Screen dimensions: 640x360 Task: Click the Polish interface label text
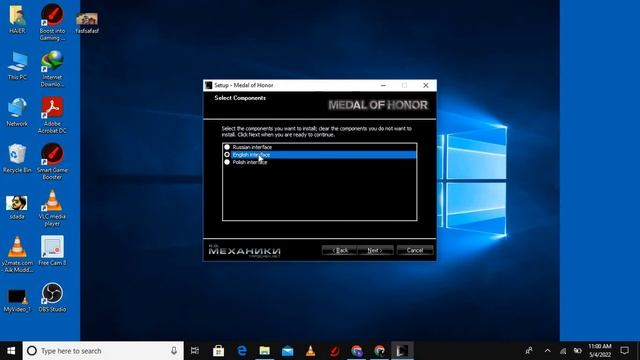tap(250, 162)
